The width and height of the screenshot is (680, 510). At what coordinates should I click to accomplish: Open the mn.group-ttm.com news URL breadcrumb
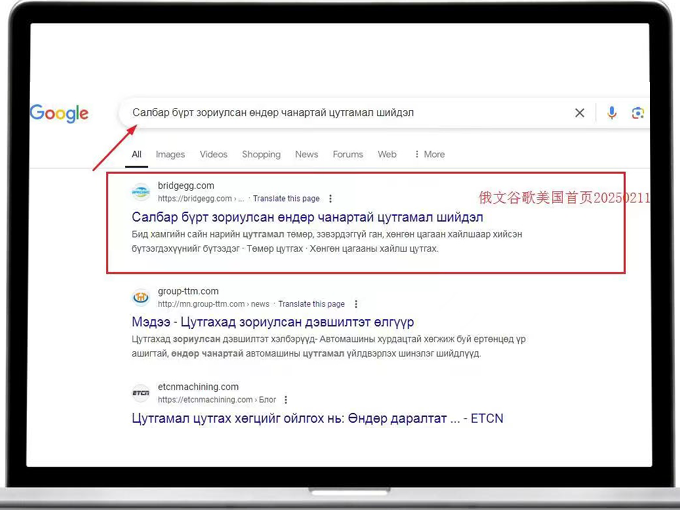[213, 304]
